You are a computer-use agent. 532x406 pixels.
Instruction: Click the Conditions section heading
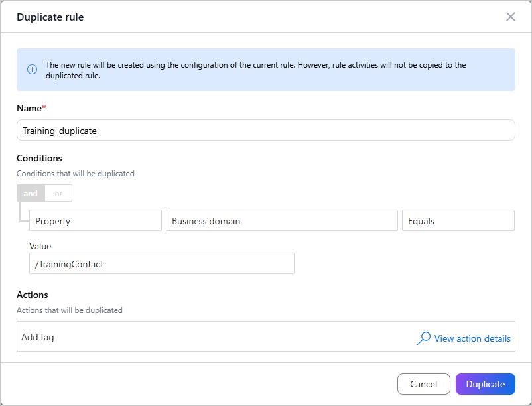tap(39, 158)
